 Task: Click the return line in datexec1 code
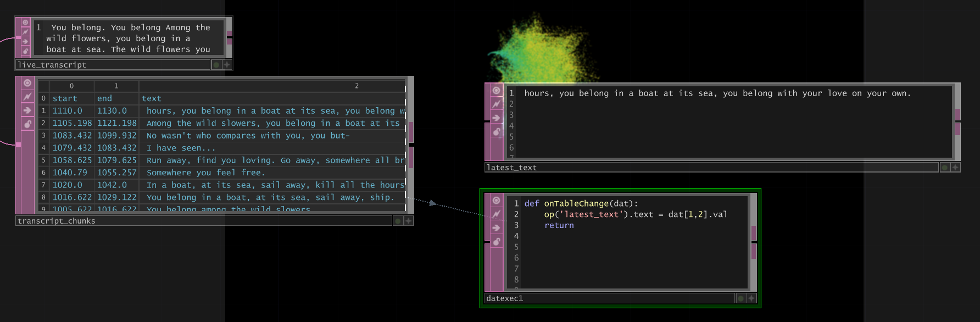pos(559,225)
